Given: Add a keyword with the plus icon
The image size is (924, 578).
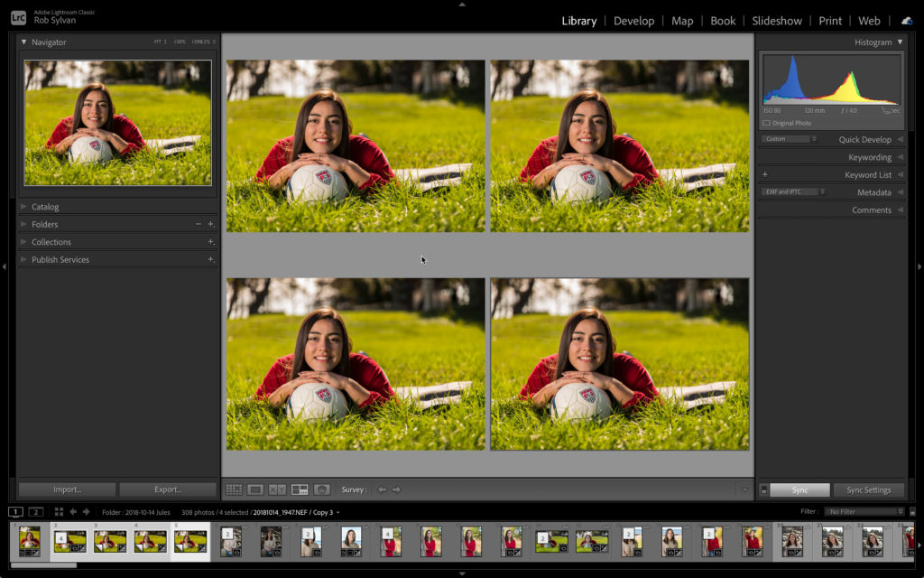Looking at the screenshot, I should point(765,174).
